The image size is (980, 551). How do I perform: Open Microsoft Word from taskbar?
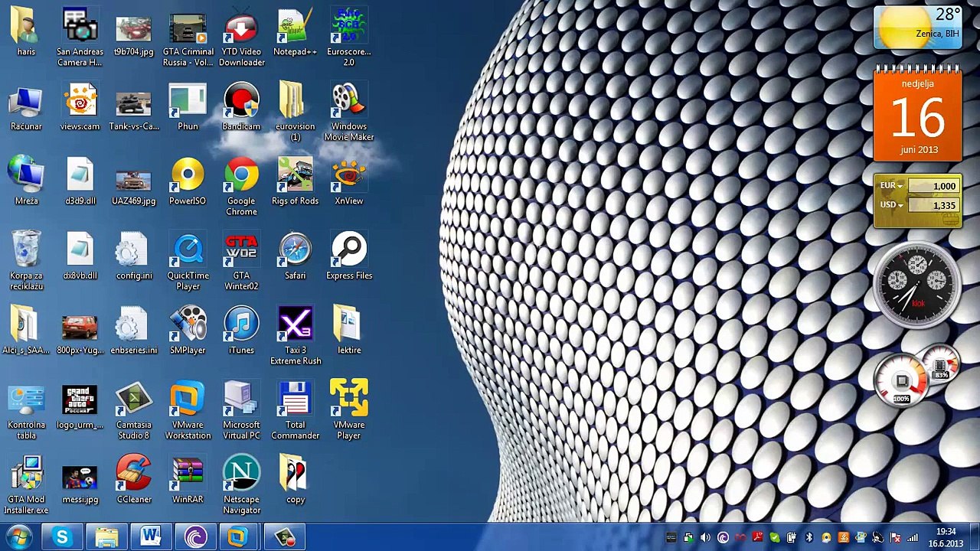(150, 537)
